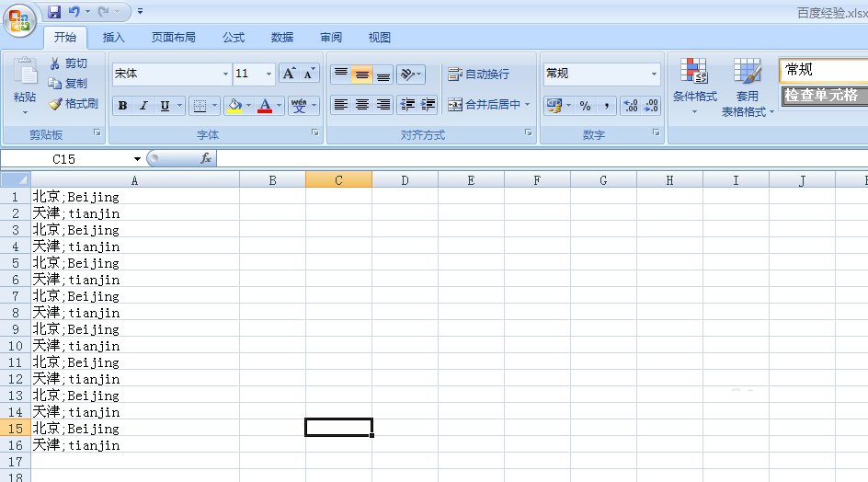Image resolution: width=868 pixels, height=482 pixels.
Task: Toggle italic formatting
Action: pyautogui.click(x=143, y=106)
